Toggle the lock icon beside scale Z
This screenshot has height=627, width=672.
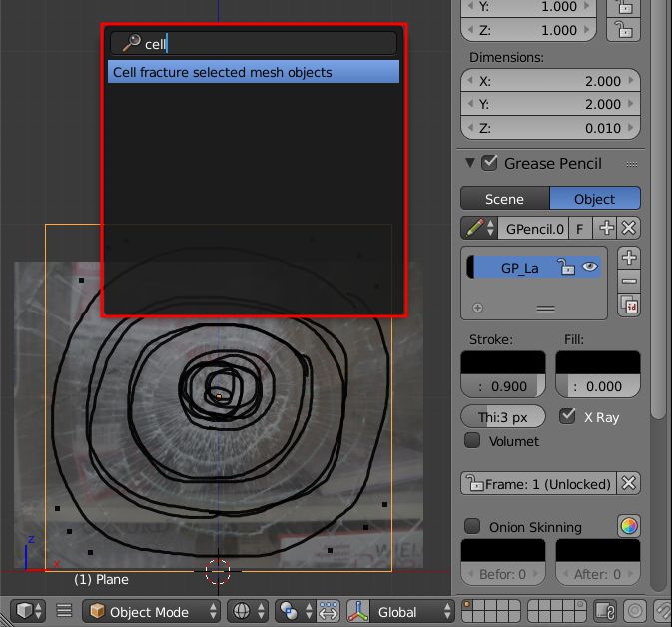click(623, 30)
